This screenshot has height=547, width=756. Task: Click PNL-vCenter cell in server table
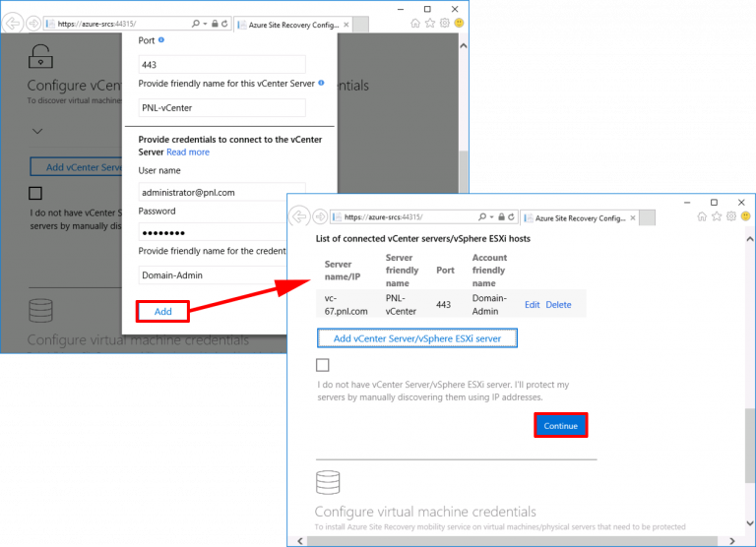point(401,305)
